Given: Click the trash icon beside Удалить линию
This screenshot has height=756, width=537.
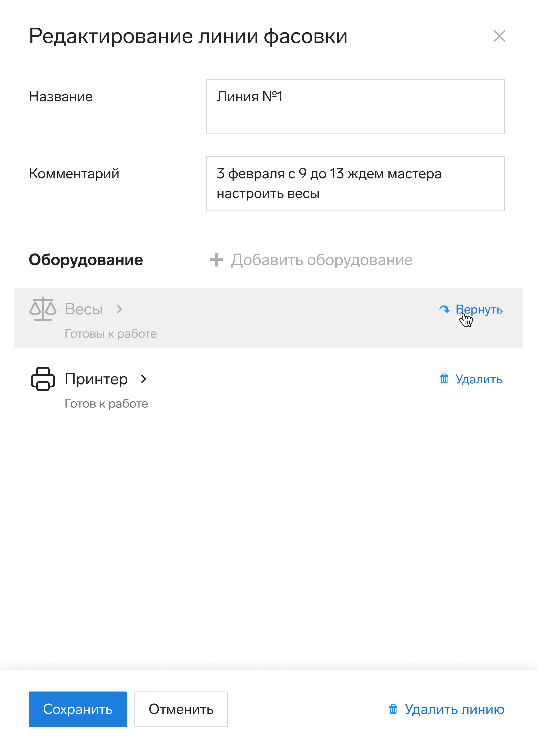Looking at the screenshot, I should click(393, 709).
